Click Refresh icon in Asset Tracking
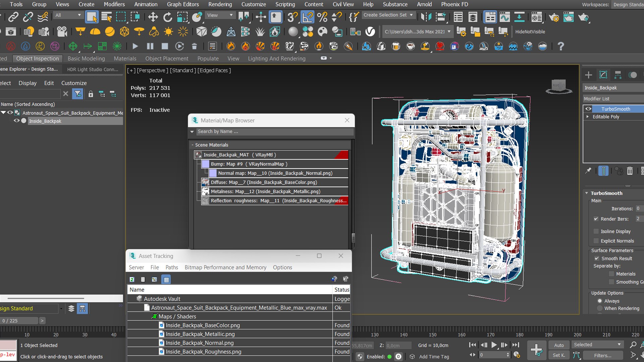The image size is (644, 362). tap(132, 279)
